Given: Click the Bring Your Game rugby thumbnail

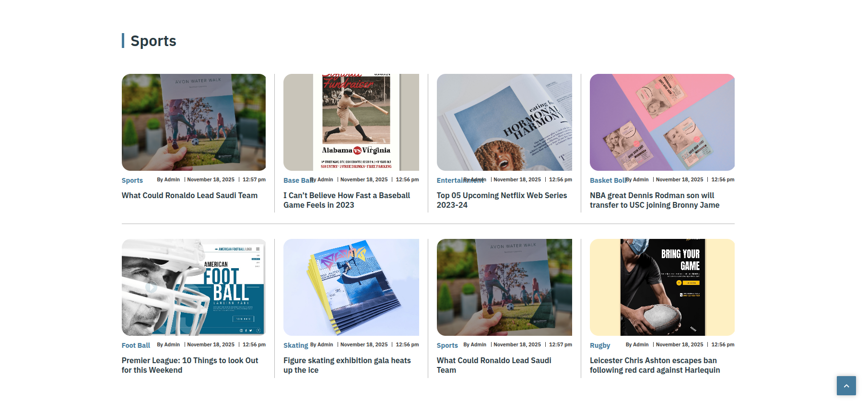Looking at the screenshot, I should 662,287.
